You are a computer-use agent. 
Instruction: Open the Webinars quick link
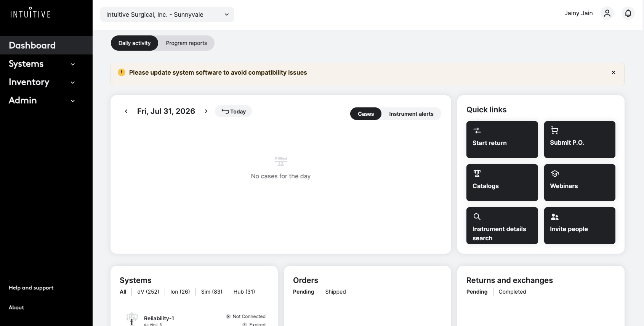click(580, 182)
